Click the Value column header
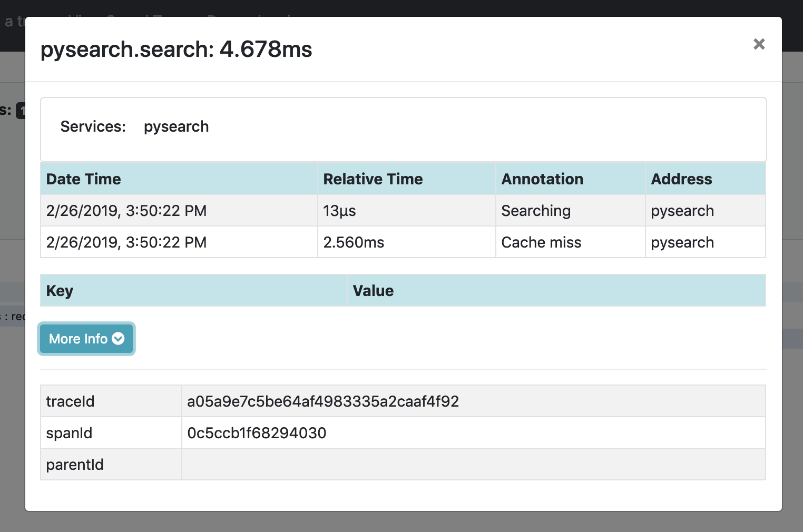 (556, 291)
